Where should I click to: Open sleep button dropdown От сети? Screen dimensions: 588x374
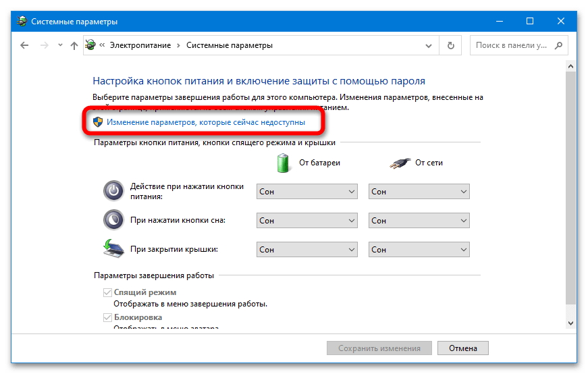[419, 221]
